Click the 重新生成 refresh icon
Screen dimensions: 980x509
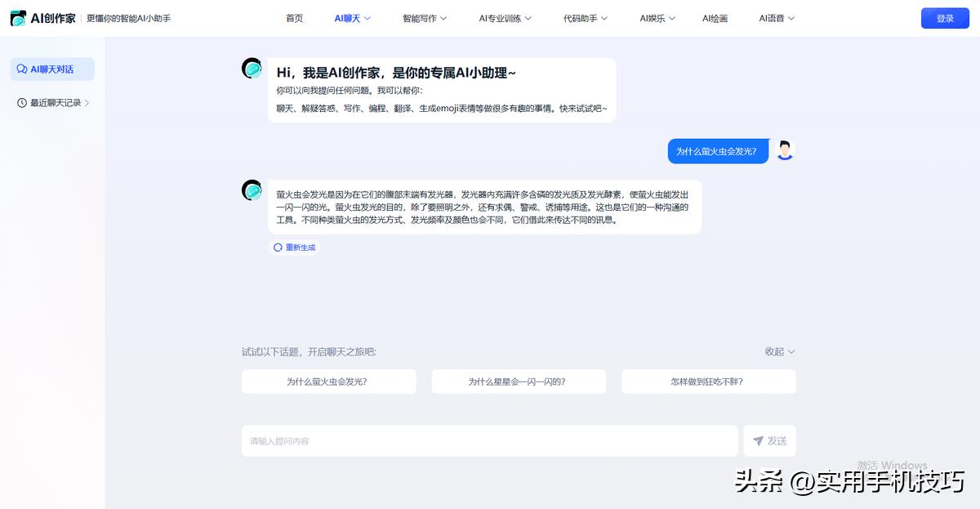(x=278, y=247)
